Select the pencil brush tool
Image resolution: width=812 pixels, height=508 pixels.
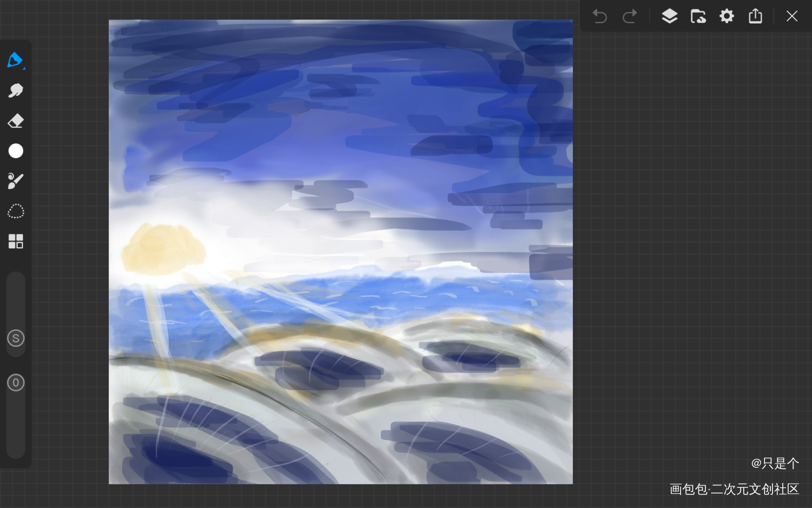pos(15,60)
